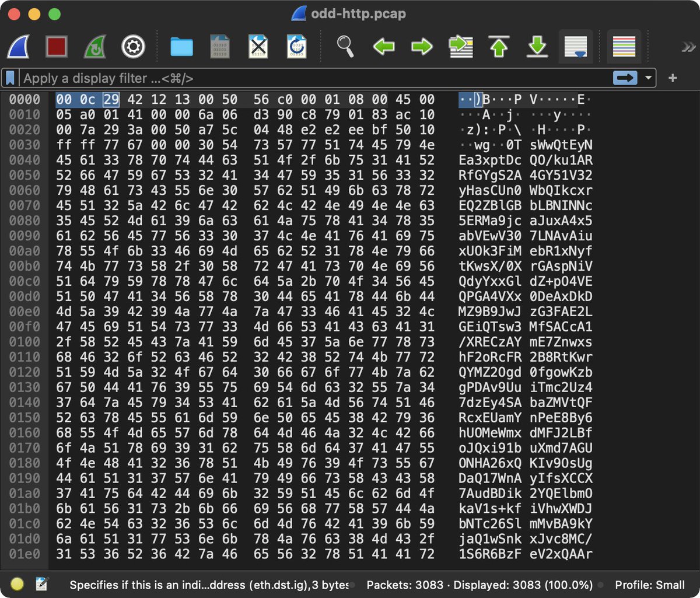Start capturing packets with shark fin icon
Screen dimensions: 700x598
coord(19,46)
